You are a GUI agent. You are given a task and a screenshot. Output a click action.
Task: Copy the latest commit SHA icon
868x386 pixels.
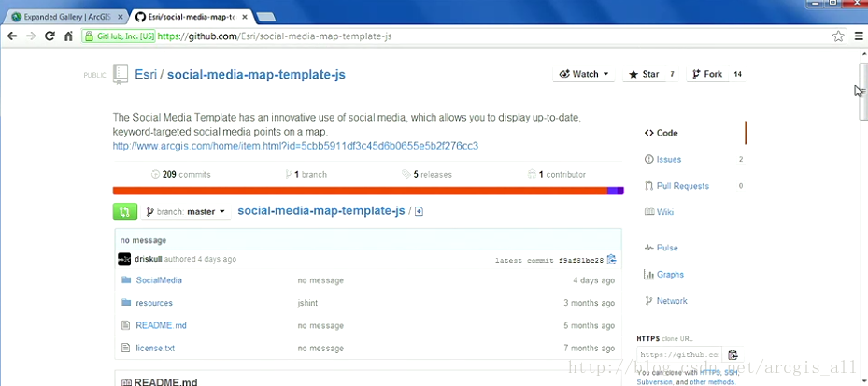[611, 260]
